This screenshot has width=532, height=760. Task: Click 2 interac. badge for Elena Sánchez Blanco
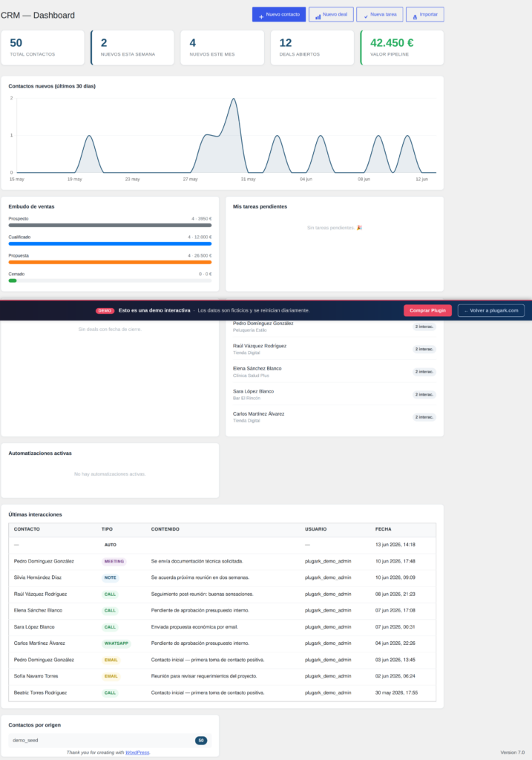point(424,372)
